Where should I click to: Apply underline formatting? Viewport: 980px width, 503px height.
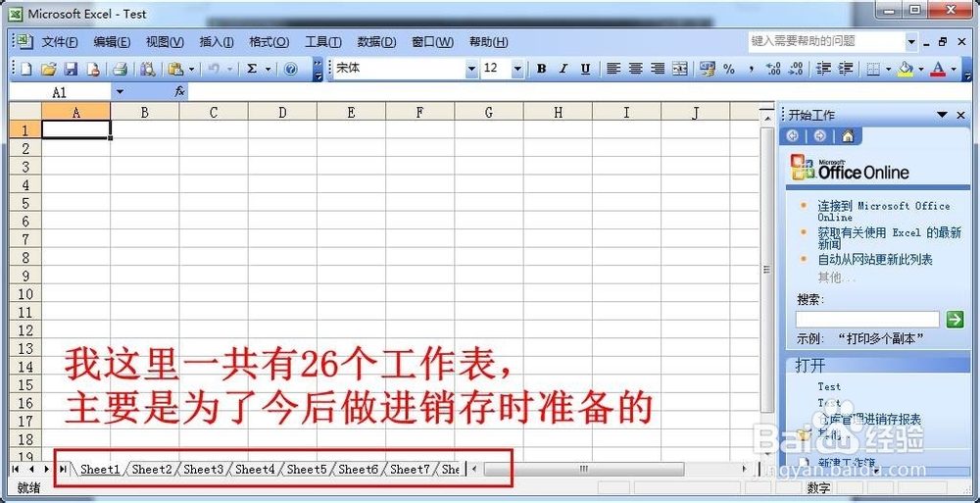[585, 69]
